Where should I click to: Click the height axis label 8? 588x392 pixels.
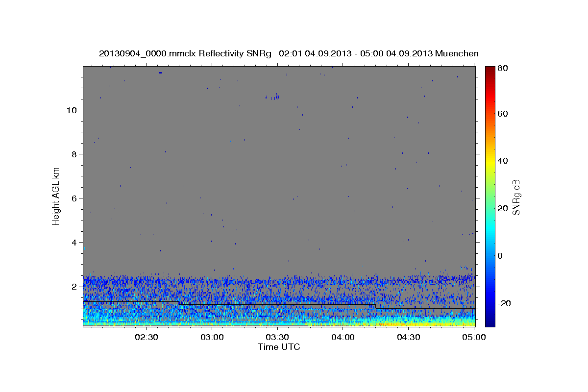[73, 154]
